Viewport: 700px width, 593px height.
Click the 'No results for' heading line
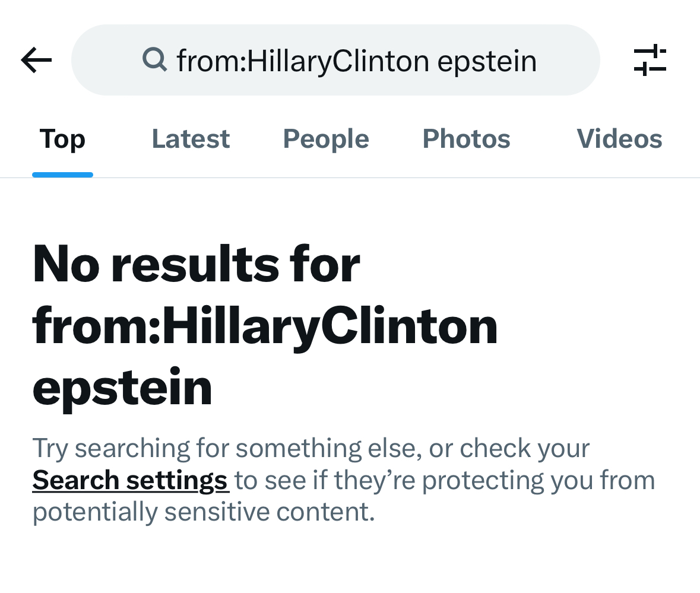[x=196, y=264]
